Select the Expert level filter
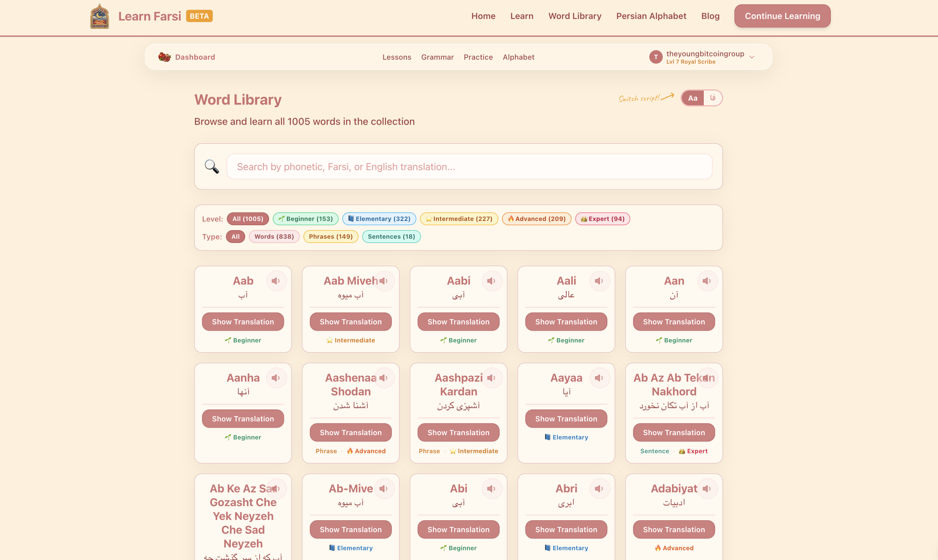Screen dimensions: 938x560 602,218
